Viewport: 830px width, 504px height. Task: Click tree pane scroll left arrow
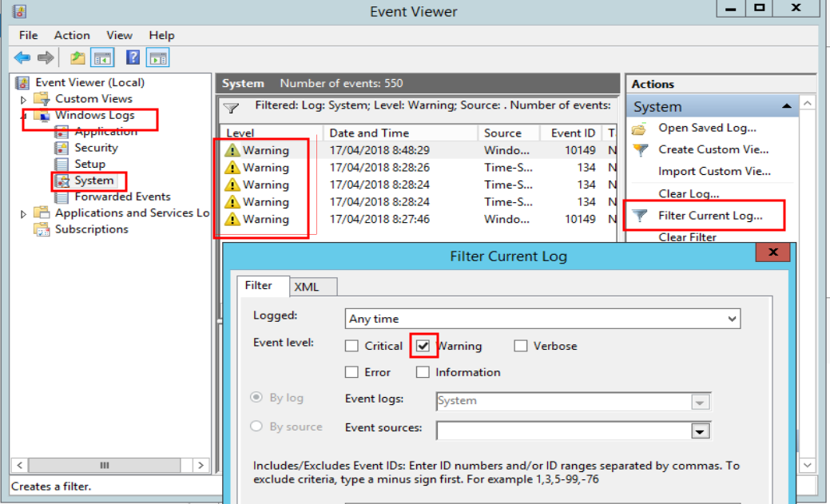tap(20, 466)
